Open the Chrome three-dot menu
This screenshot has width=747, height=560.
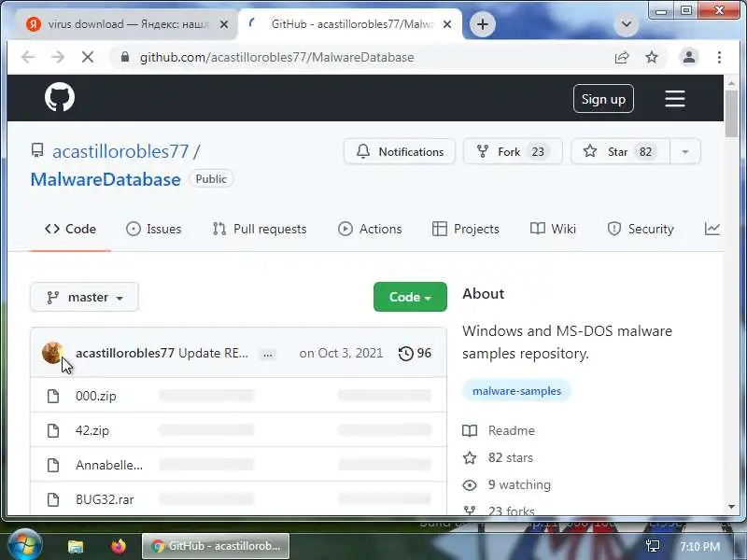click(719, 57)
